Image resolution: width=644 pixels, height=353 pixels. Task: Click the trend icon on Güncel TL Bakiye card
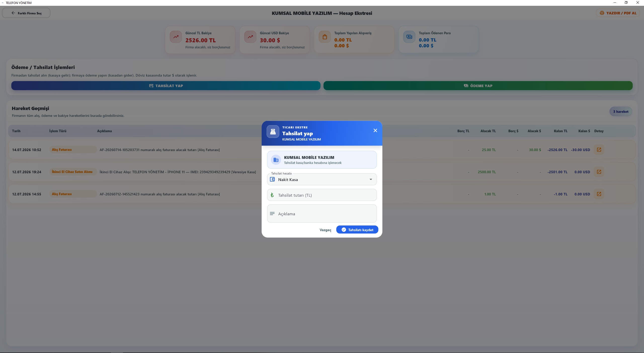[176, 37]
